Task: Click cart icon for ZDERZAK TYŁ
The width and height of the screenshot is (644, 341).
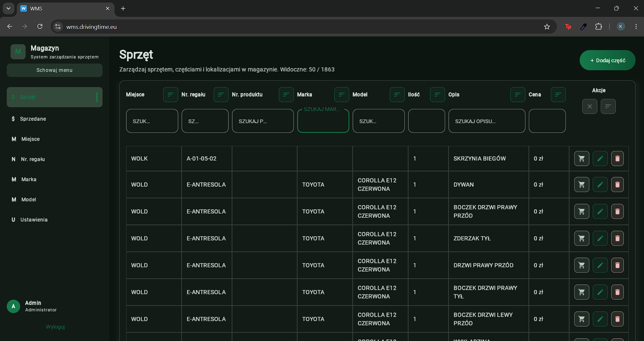Action: (x=581, y=238)
